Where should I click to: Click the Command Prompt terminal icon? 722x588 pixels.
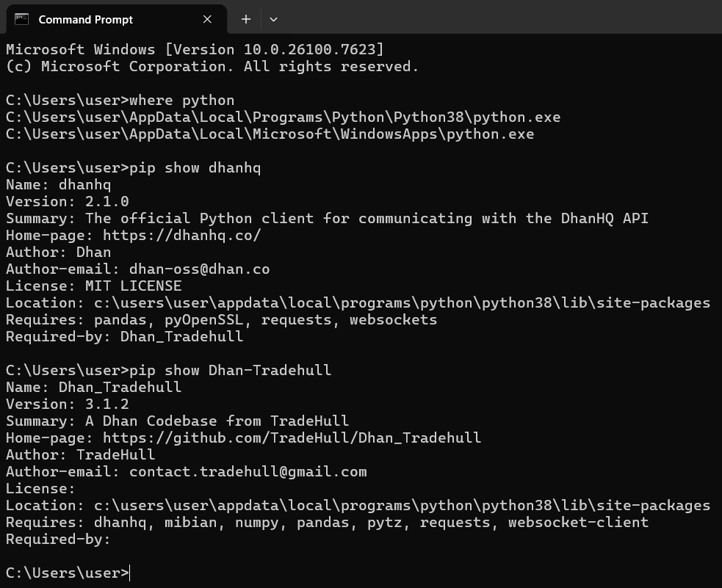[x=22, y=19]
